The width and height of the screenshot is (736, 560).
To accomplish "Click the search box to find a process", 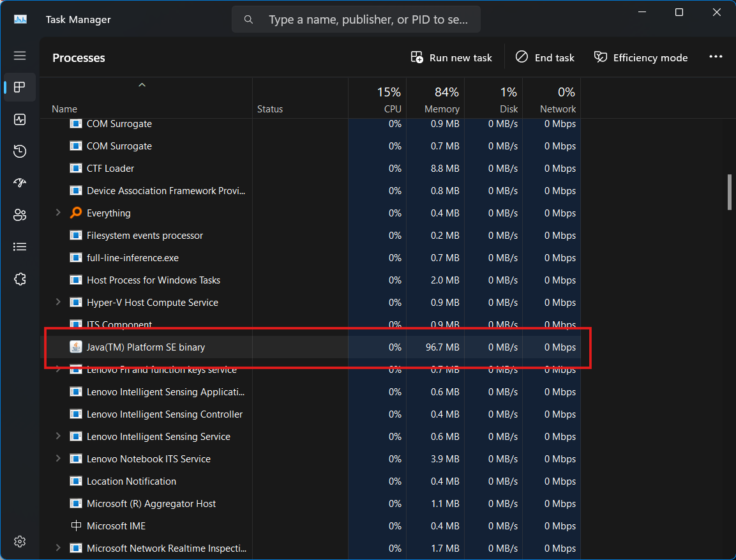I will point(356,19).
